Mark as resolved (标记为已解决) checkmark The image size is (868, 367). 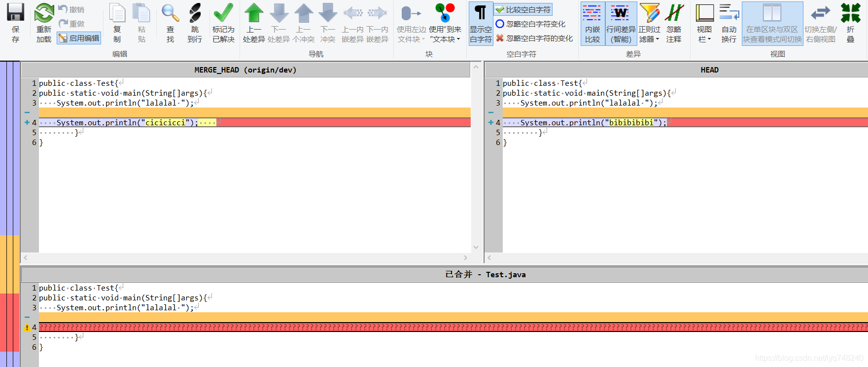coord(223,13)
